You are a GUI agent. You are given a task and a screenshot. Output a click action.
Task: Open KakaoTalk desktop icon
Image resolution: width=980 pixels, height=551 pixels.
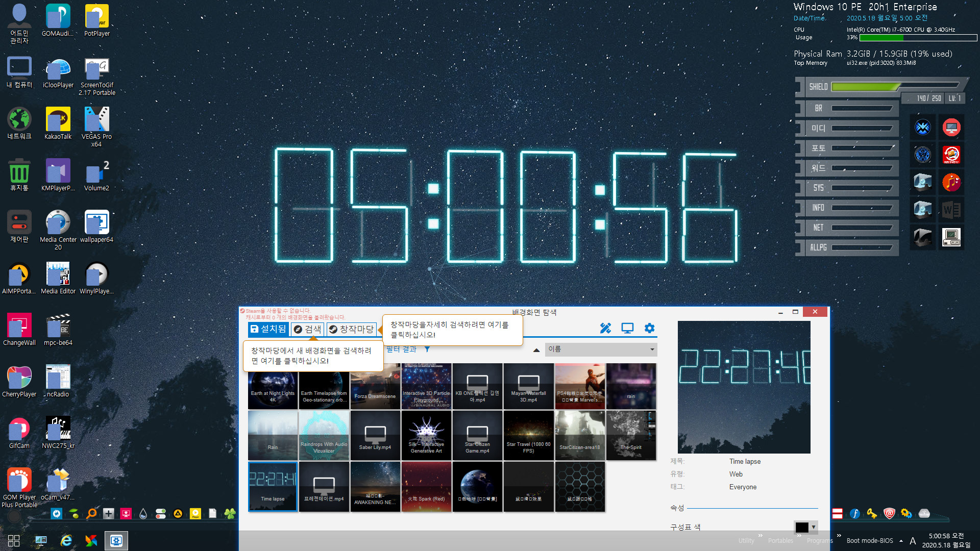tap(58, 123)
